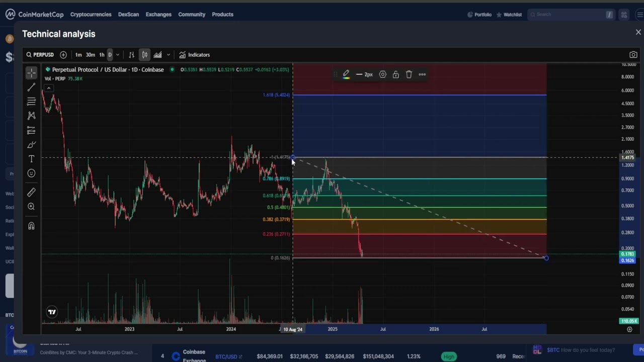Click the 0.1783 current price label

click(628, 254)
